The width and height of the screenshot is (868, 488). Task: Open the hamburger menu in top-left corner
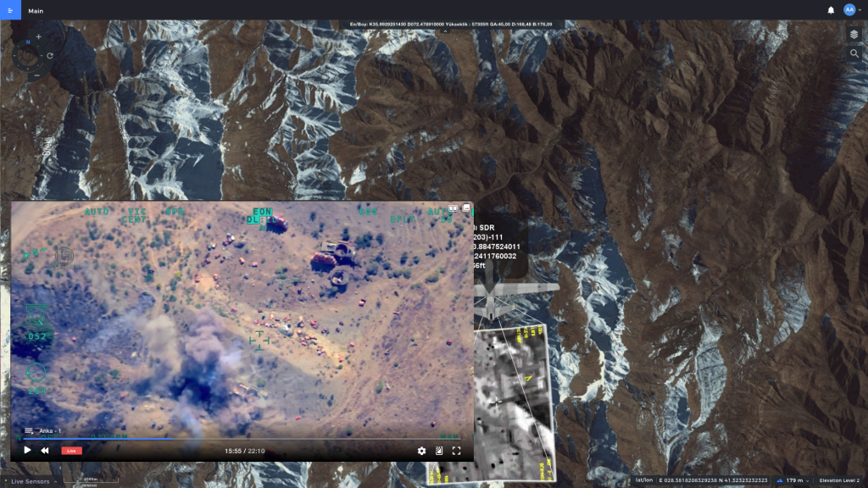(x=9, y=10)
